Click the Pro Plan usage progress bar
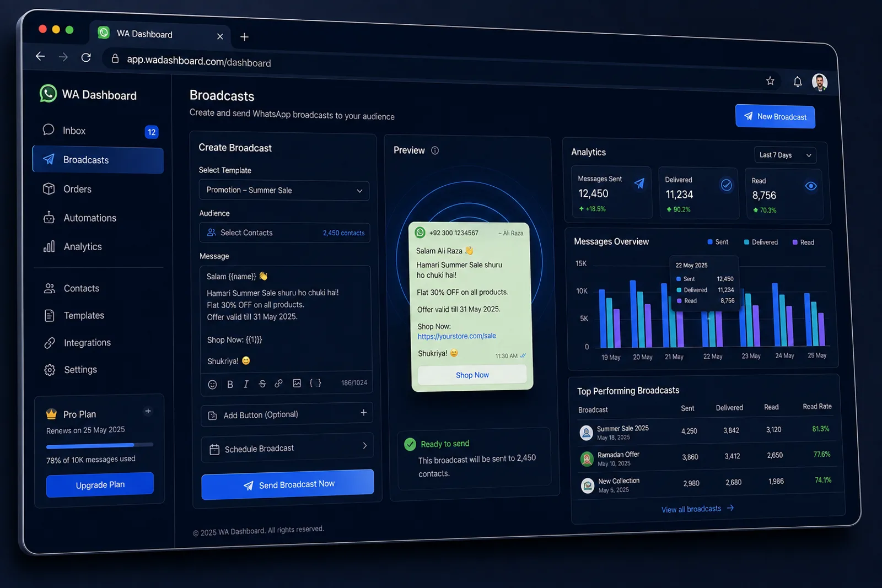Viewport: 882px width, 588px height. [x=100, y=445]
